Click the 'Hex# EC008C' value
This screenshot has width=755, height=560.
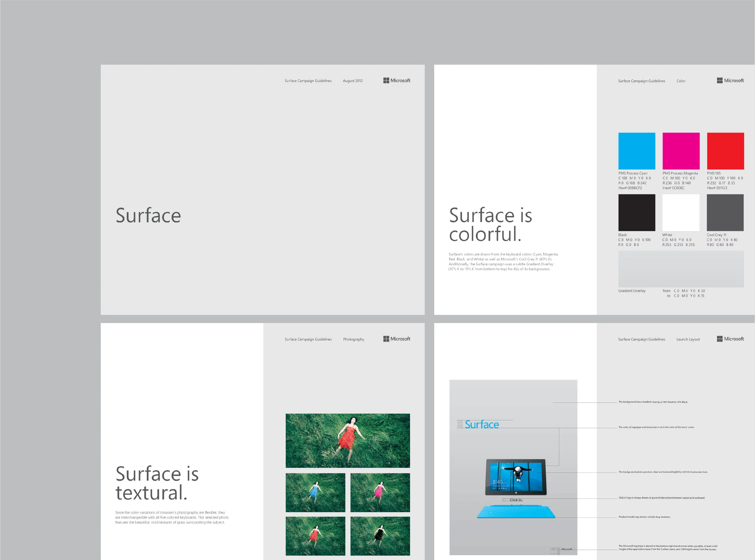point(673,188)
